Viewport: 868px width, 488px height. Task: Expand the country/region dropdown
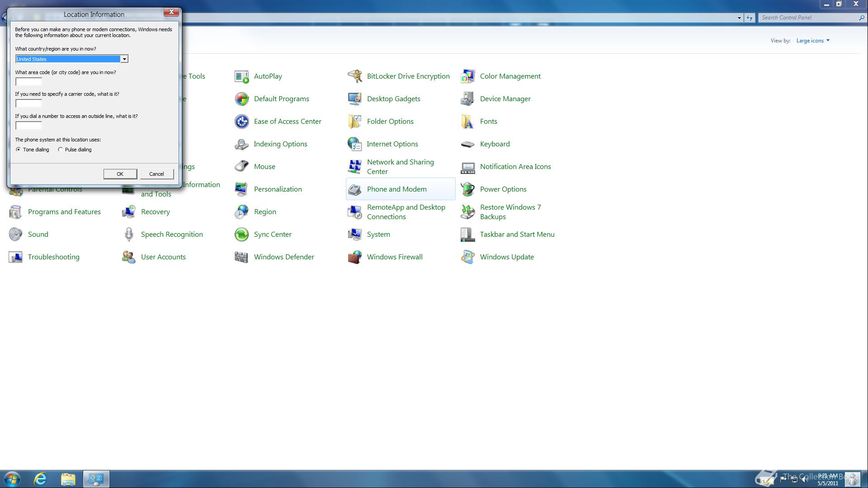coord(124,59)
